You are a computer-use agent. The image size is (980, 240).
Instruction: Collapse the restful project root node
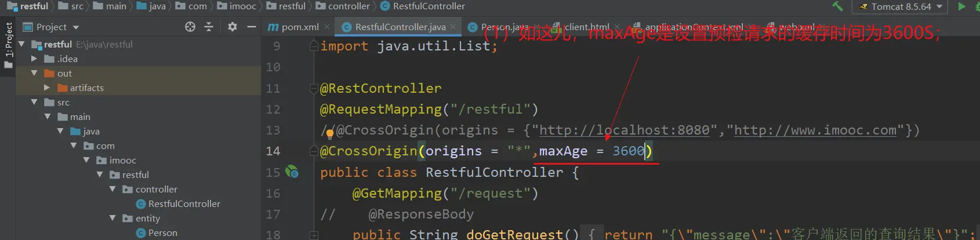click(x=22, y=44)
